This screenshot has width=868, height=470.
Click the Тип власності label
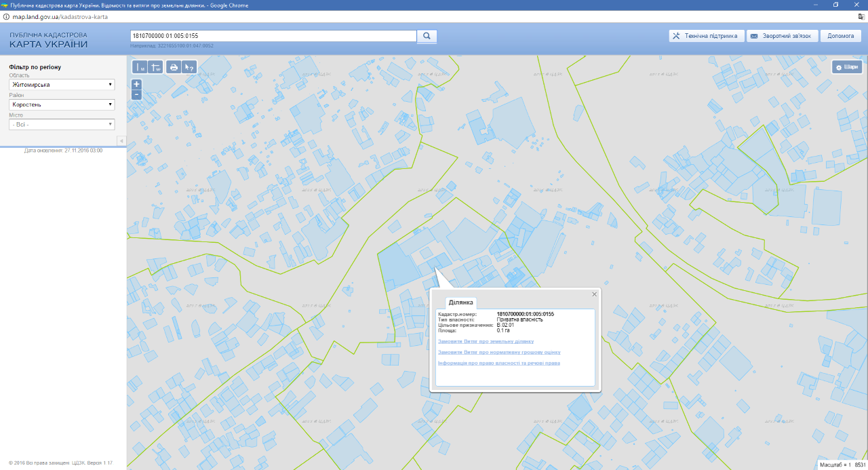[x=456, y=319]
